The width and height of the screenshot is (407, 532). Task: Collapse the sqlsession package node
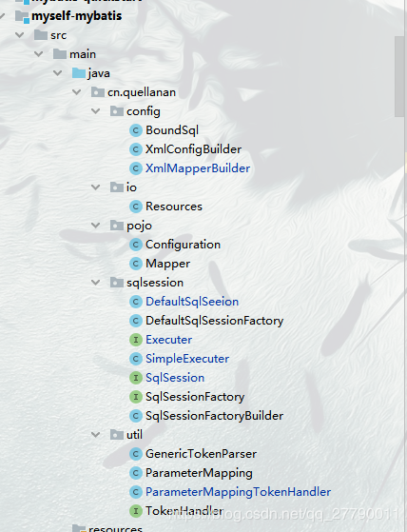(x=95, y=283)
